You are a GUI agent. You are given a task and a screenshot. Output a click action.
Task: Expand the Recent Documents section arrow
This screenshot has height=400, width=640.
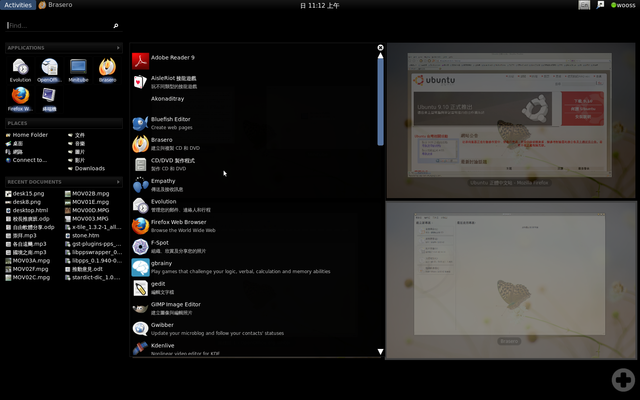[x=118, y=182]
